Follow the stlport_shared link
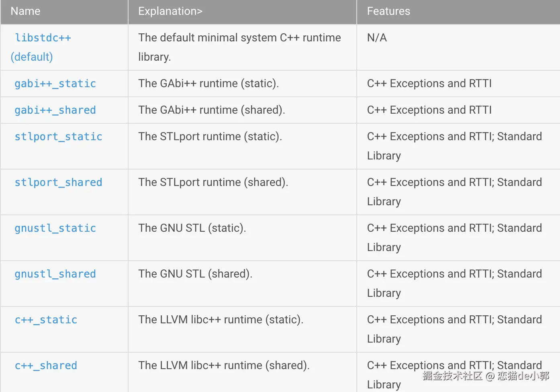Image resolution: width=560 pixels, height=392 pixels. pyautogui.click(x=58, y=182)
